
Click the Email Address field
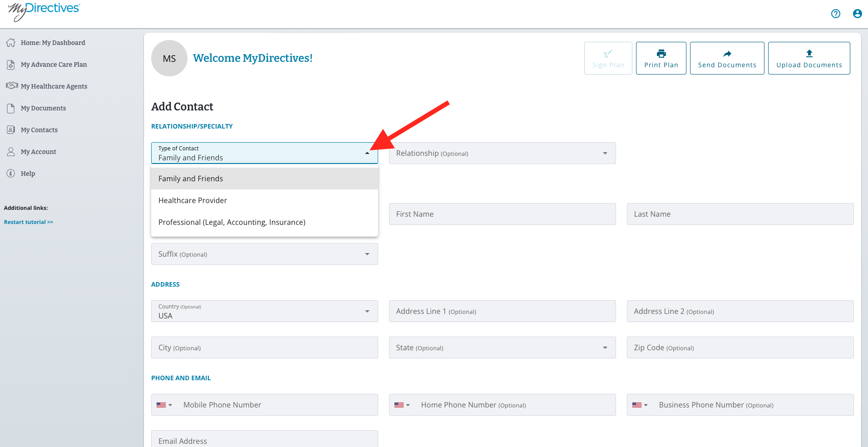[x=265, y=439]
